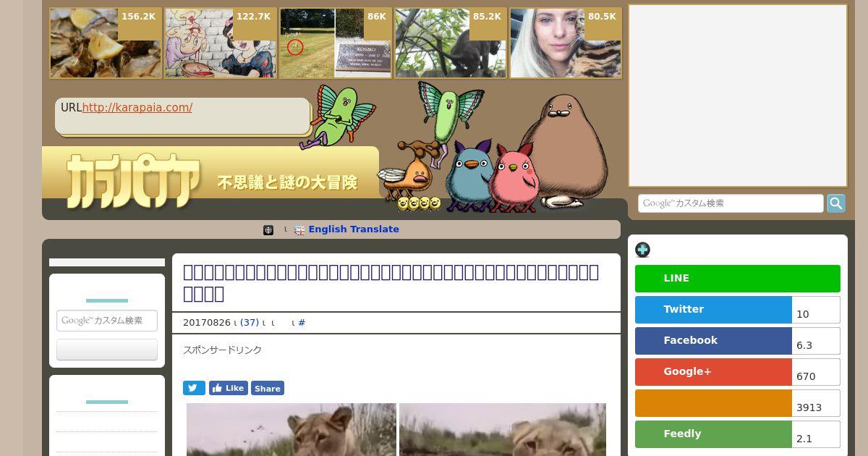Open the oysters thumbnail with 156.2K views

(x=106, y=43)
